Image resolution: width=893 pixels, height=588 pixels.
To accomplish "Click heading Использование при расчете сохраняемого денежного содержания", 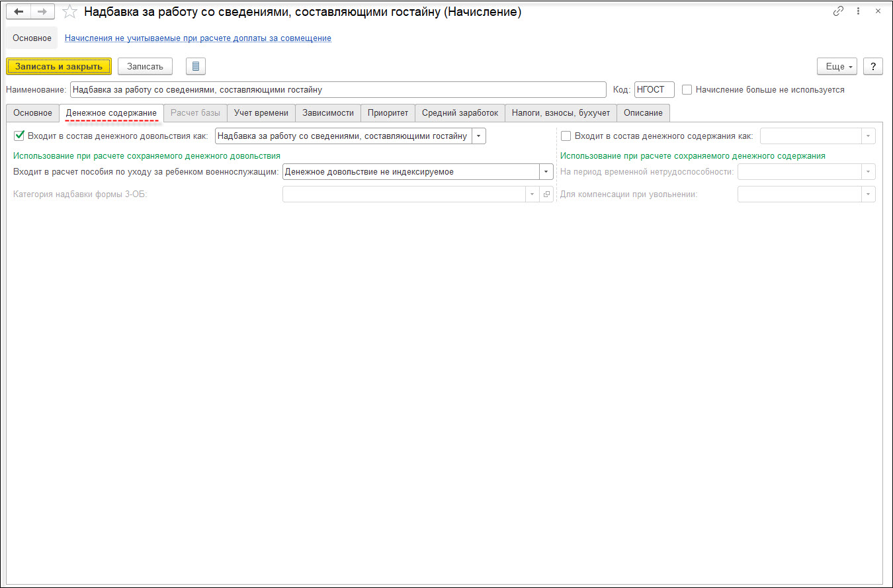I will click(693, 156).
